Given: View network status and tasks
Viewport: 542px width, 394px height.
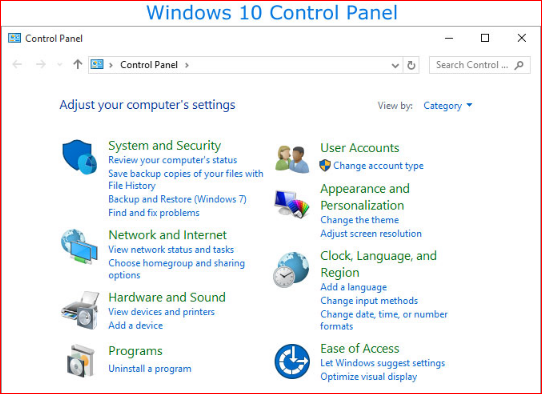Looking at the screenshot, I should click(171, 250).
